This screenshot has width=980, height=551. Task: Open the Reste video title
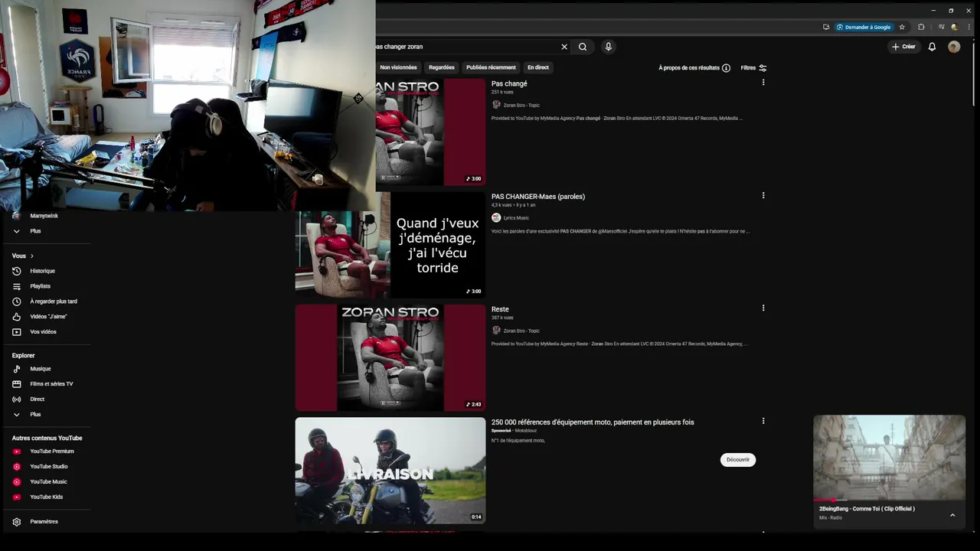click(500, 309)
